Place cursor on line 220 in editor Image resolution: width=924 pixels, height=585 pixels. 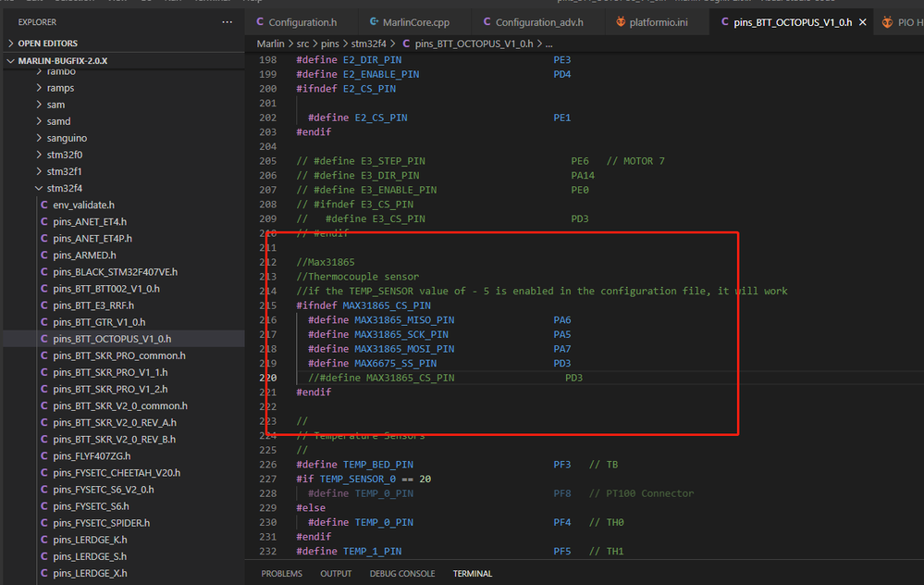point(462,378)
